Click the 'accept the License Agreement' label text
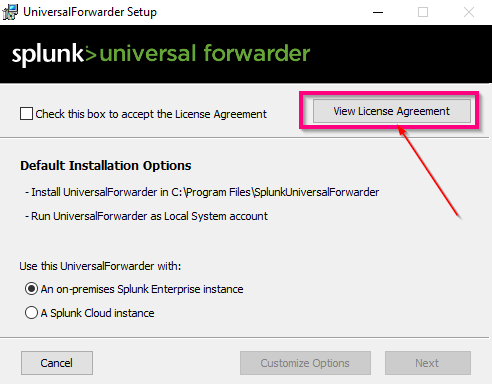The image size is (492, 384). (194, 114)
